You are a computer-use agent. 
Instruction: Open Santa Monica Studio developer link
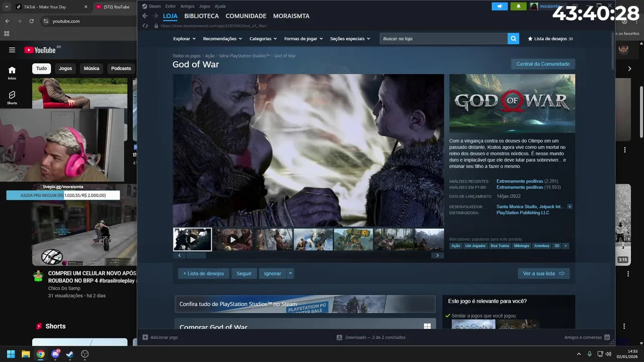click(x=517, y=207)
